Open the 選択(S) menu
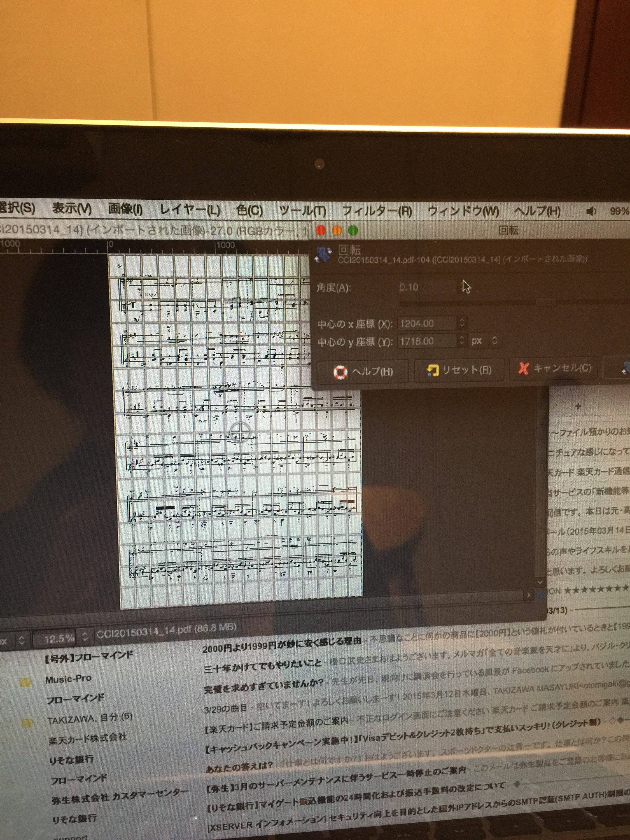 17,208
